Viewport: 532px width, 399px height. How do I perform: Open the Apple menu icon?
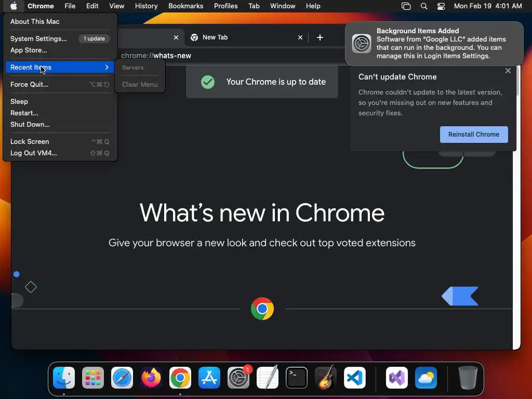14,6
